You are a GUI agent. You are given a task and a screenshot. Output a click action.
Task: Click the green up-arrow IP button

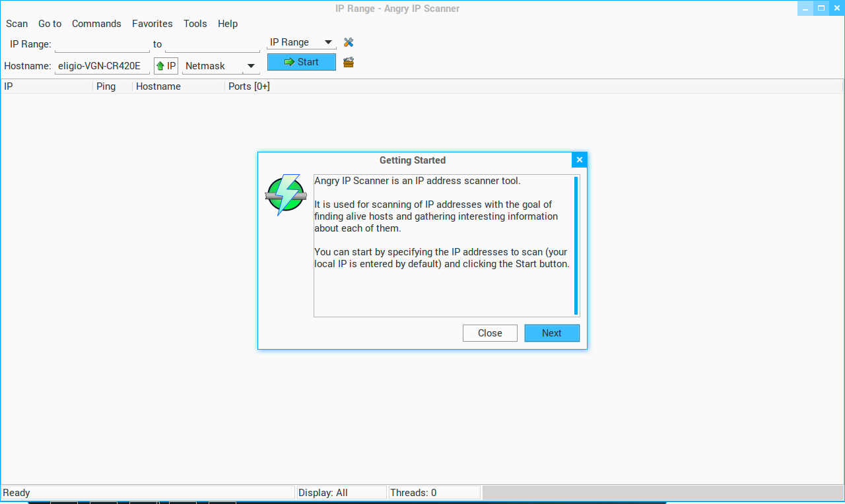click(166, 66)
